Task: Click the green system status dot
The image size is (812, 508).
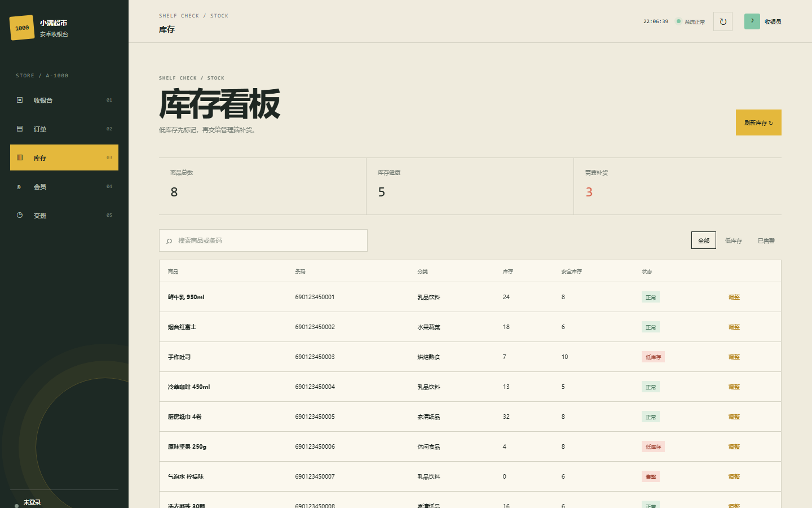Action: (678, 21)
